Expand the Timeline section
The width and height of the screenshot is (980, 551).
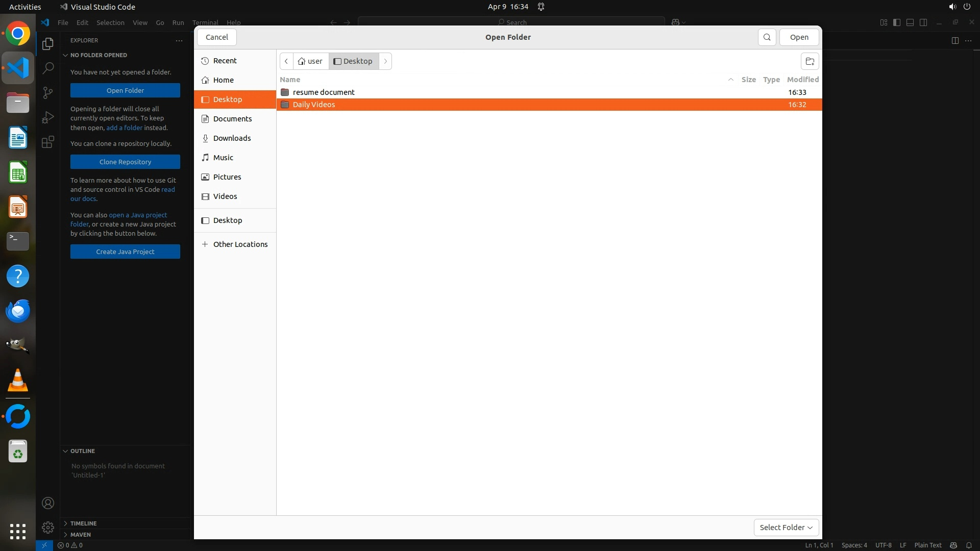coord(83,523)
